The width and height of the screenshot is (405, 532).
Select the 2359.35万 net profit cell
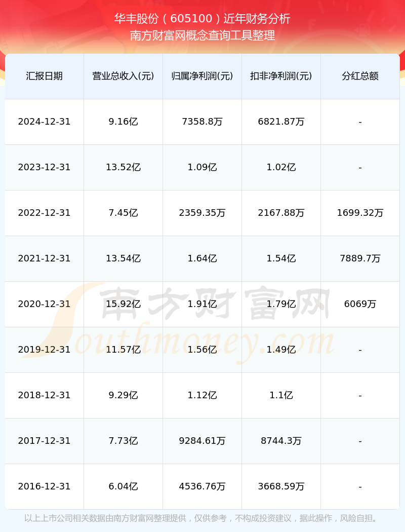[202, 213]
